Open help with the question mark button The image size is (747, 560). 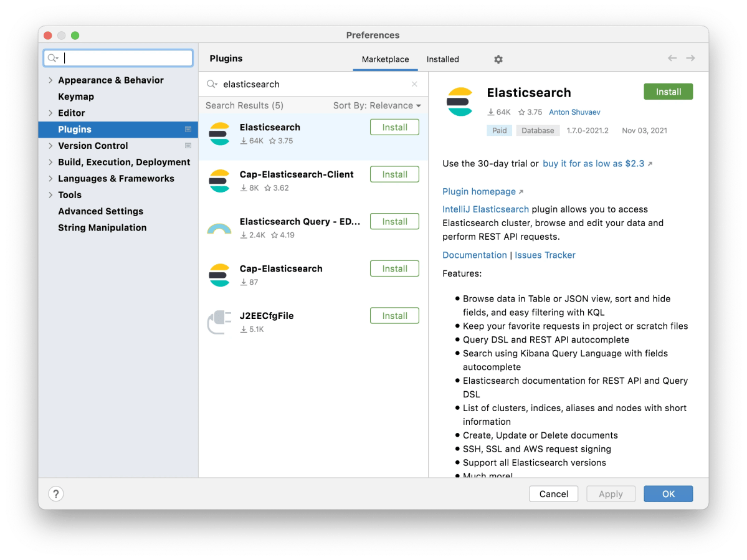click(x=55, y=494)
